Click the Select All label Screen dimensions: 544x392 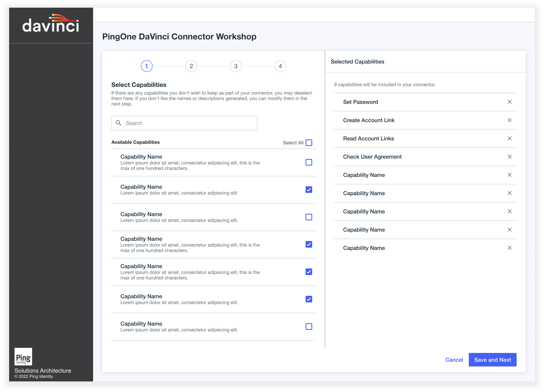pos(293,143)
